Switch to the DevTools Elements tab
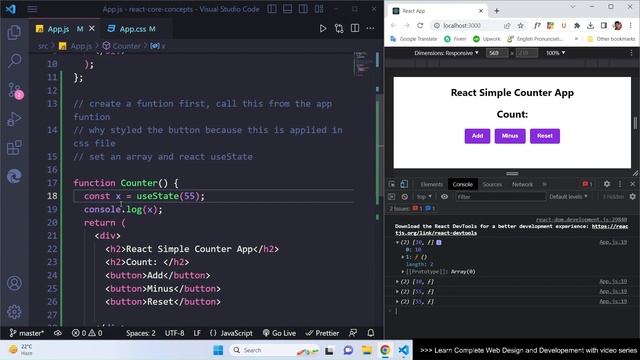Screen dimensions: 640x360 point(431,184)
